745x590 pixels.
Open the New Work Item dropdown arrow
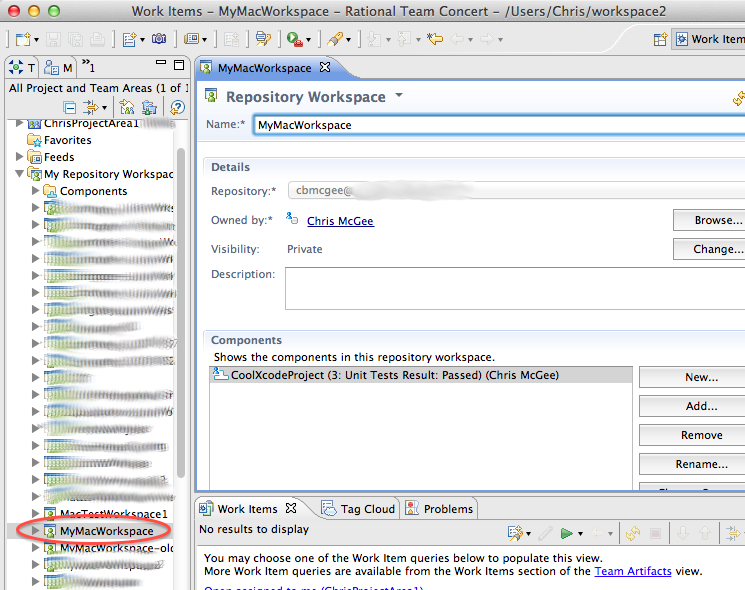pyautogui.click(x=143, y=40)
